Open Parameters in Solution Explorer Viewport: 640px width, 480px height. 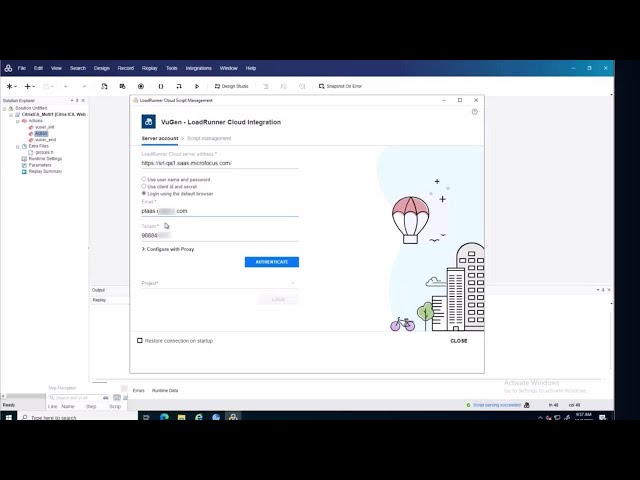click(40, 165)
